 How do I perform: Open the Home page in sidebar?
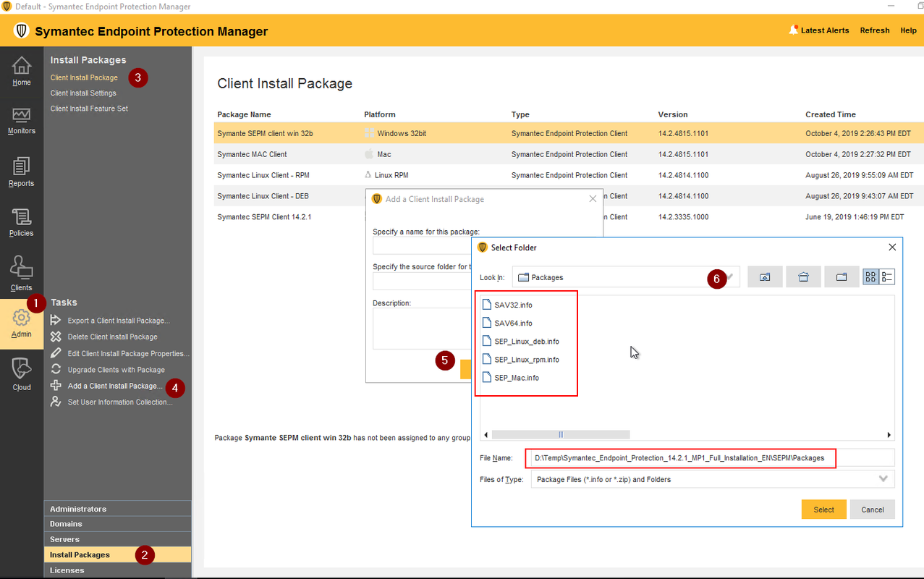pyautogui.click(x=22, y=71)
